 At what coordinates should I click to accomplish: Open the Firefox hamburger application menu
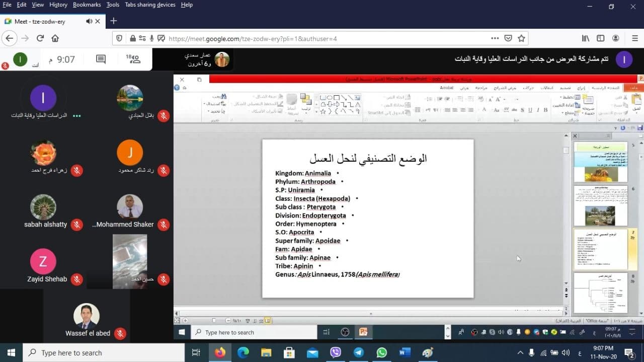coord(634,38)
